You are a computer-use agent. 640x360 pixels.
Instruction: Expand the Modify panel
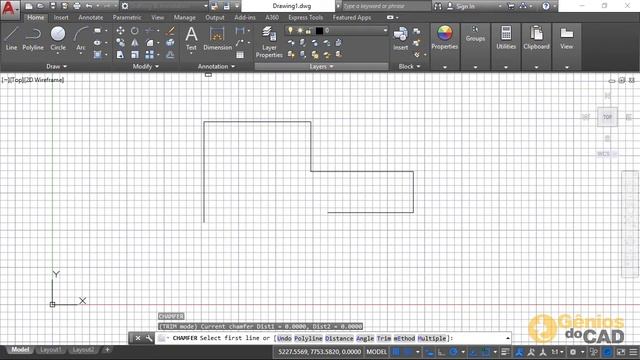[x=146, y=66]
